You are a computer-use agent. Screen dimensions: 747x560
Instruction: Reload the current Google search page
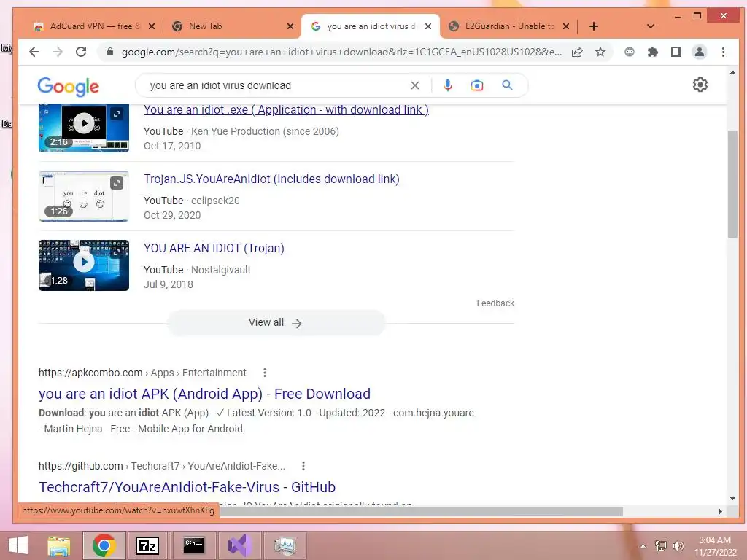pos(81,52)
